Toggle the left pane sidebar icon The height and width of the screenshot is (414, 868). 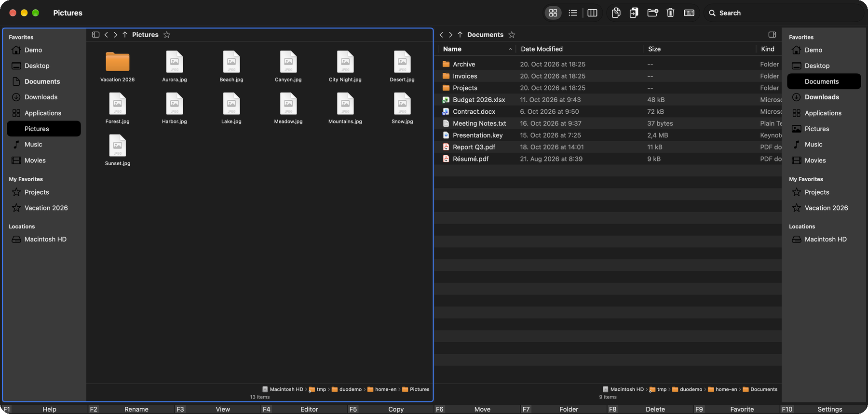tap(95, 35)
